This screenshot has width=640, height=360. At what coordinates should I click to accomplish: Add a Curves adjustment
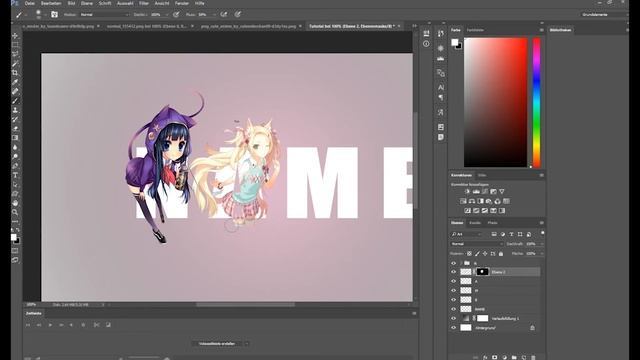(x=484, y=191)
